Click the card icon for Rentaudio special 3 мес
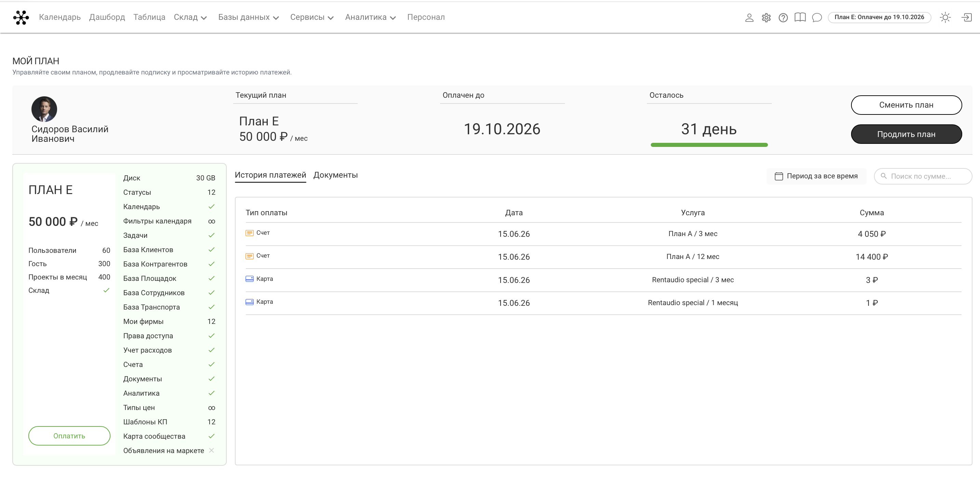The image size is (980, 492). 250,279
